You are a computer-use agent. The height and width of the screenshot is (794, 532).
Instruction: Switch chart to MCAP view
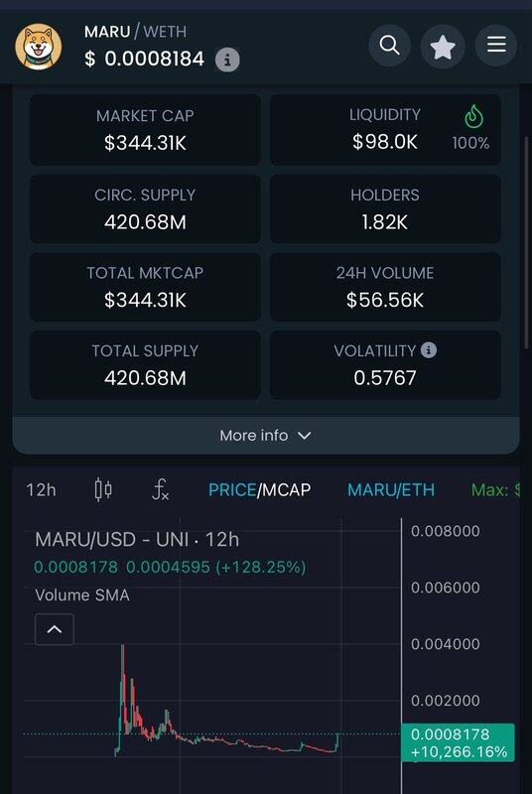(286, 489)
